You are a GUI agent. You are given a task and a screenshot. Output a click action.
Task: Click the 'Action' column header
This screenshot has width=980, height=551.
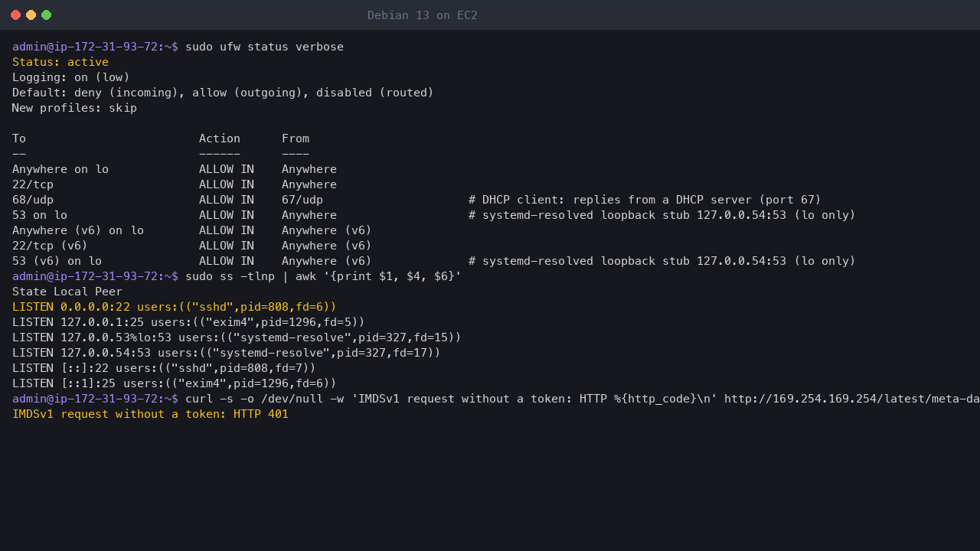pos(220,139)
